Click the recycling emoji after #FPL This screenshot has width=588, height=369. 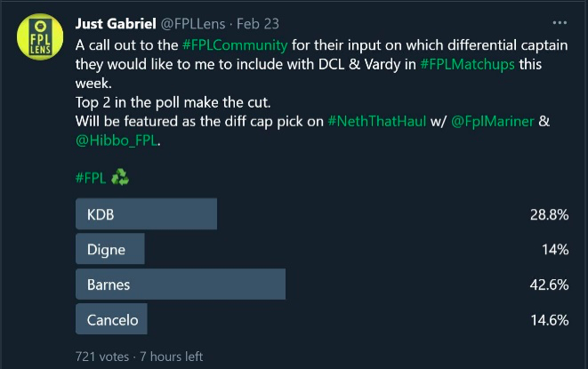[120, 177]
